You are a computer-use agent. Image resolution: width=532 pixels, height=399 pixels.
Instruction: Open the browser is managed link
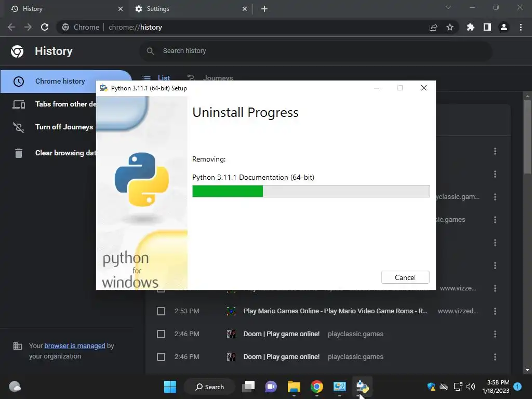[75, 345]
